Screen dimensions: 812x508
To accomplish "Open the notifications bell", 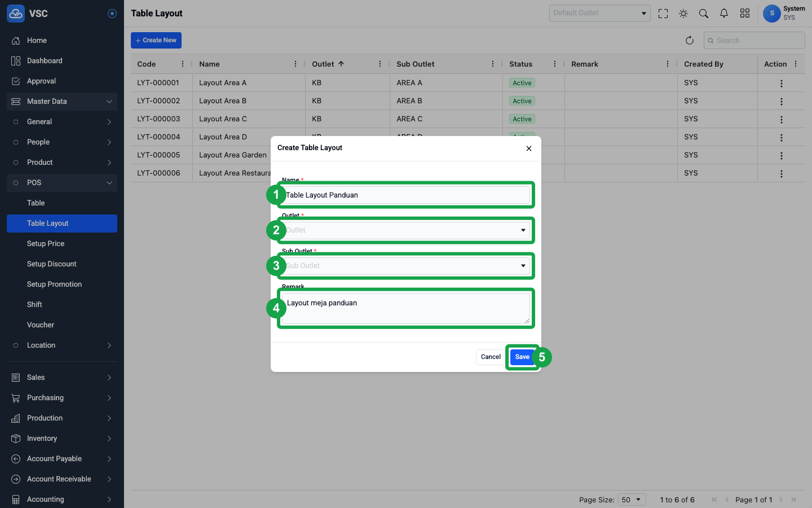I will (724, 14).
